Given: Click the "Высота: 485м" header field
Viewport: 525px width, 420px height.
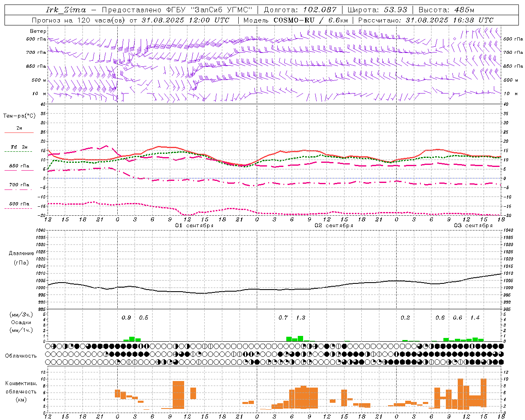Looking at the screenshot, I should click(446, 10).
